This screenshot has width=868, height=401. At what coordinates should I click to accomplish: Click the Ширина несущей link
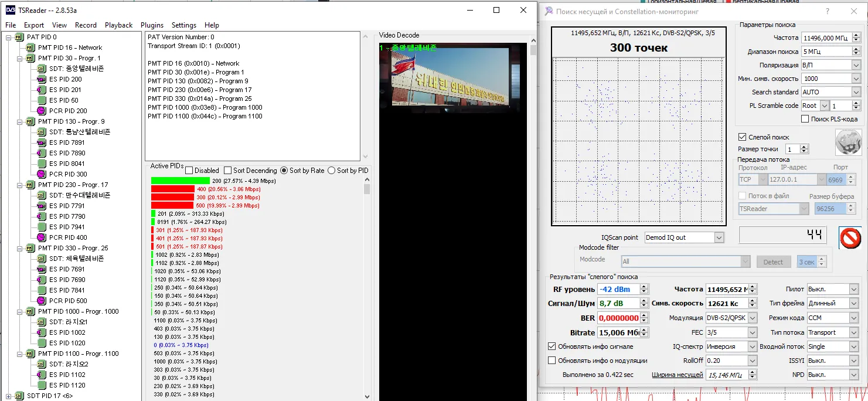[x=677, y=375]
